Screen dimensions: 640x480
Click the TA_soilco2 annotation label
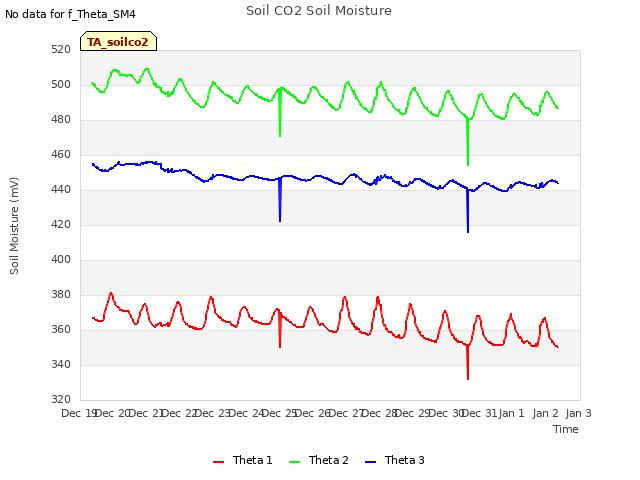click(x=118, y=41)
